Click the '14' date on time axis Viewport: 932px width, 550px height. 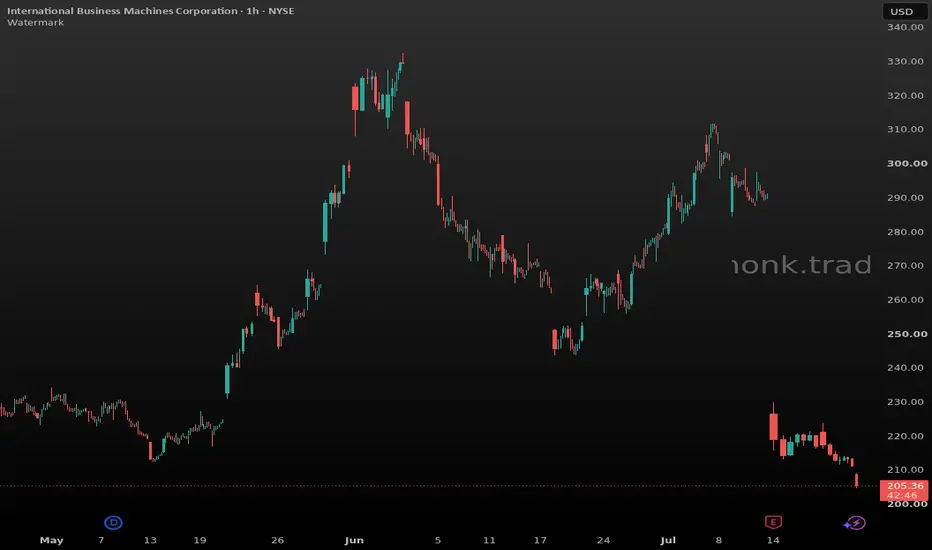(773, 540)
